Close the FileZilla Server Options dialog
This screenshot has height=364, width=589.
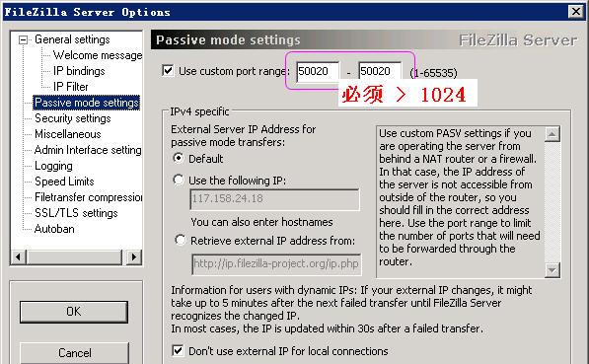point(575,12)
